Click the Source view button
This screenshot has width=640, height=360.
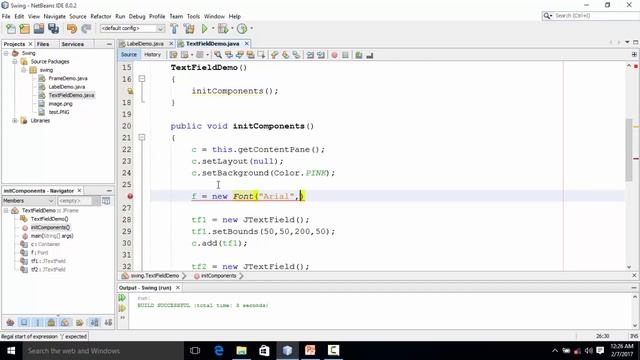(x=129, y=55)
